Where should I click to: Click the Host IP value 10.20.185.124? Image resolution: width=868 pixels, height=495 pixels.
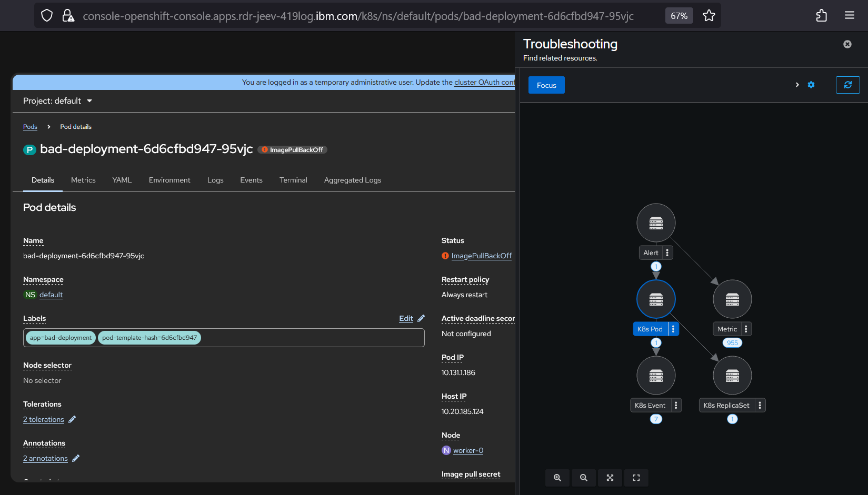point(463,411)
